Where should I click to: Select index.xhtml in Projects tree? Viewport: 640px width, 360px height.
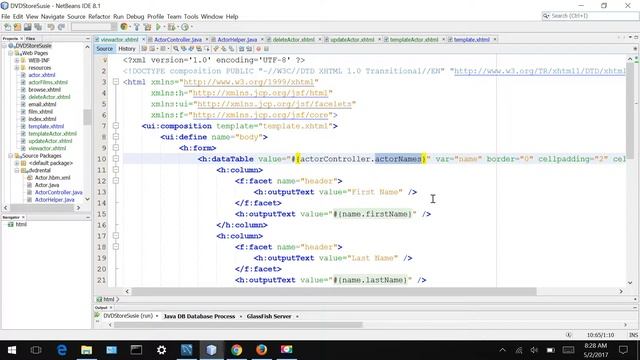(42, 119)
